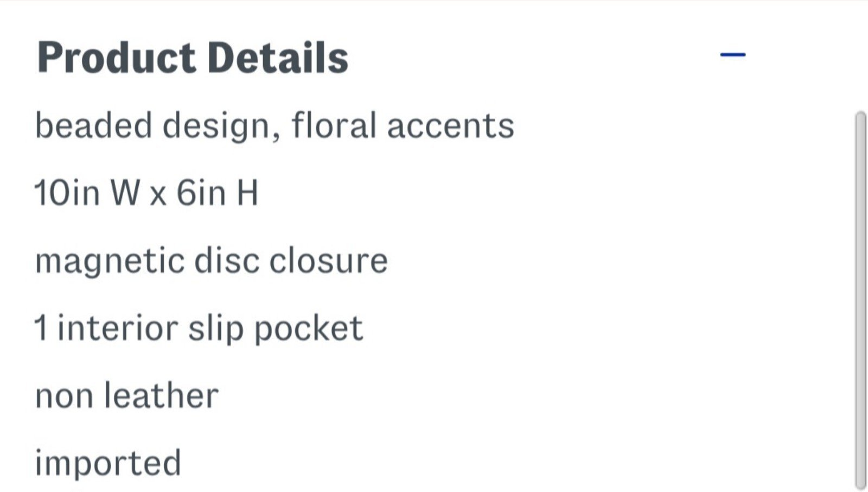Click the 'non leather' detail line
Screen dimensions: 868x492
(x=126, y=395)
